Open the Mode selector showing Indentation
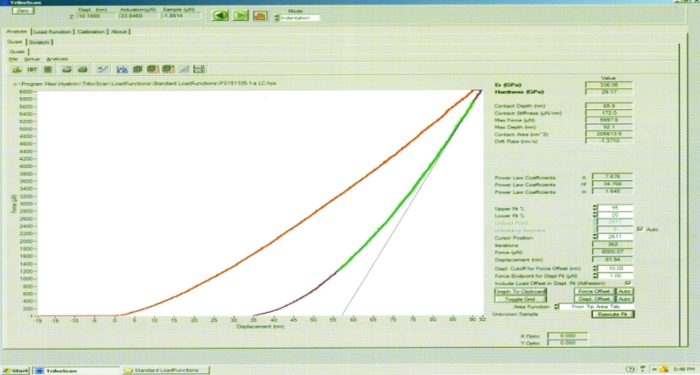Screen dimensions: 700x375 297,18
